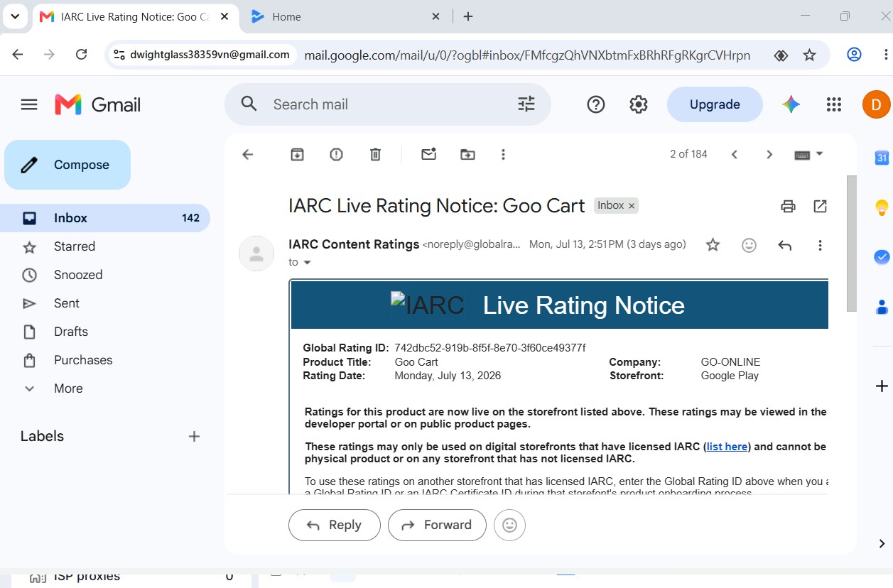Image resolution: width=893 pixels, height=588 pixels.
Task: Reload the page in Chrome
Action: [x=81, y=55]
